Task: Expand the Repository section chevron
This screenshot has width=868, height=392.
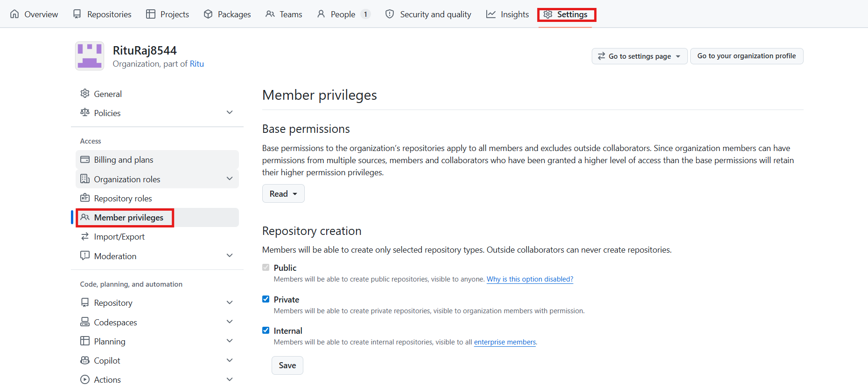Action: (x=230, y=303)
